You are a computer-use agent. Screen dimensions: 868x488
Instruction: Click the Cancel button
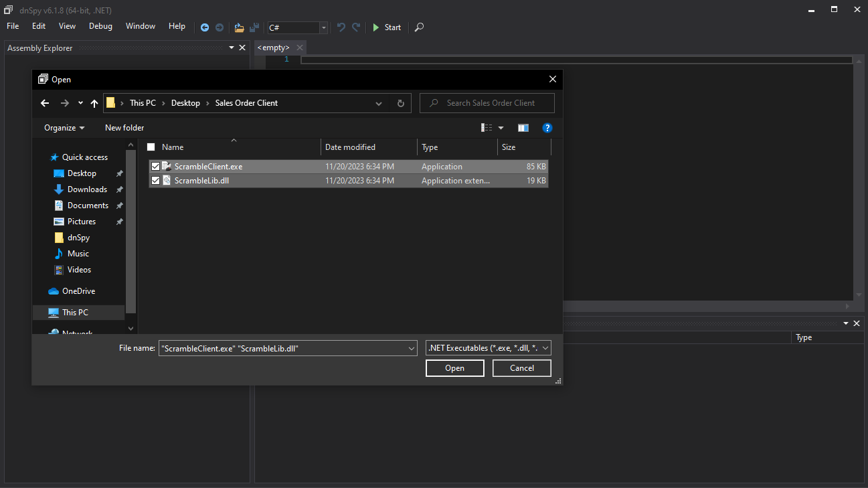click(x=522, y=368)
